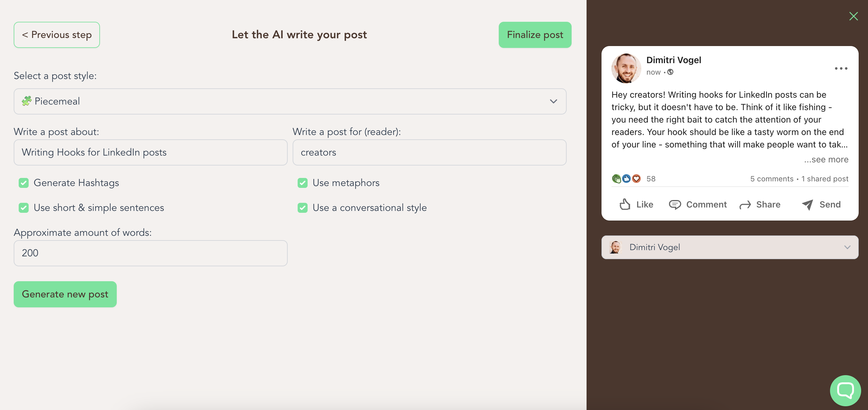Click the '1 shared post' label
The width and height of the screenshot is (868, 410).
point(825,179)
